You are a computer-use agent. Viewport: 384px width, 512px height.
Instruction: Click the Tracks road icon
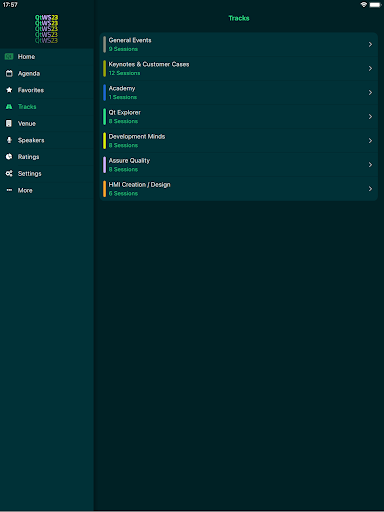(9, 107)
